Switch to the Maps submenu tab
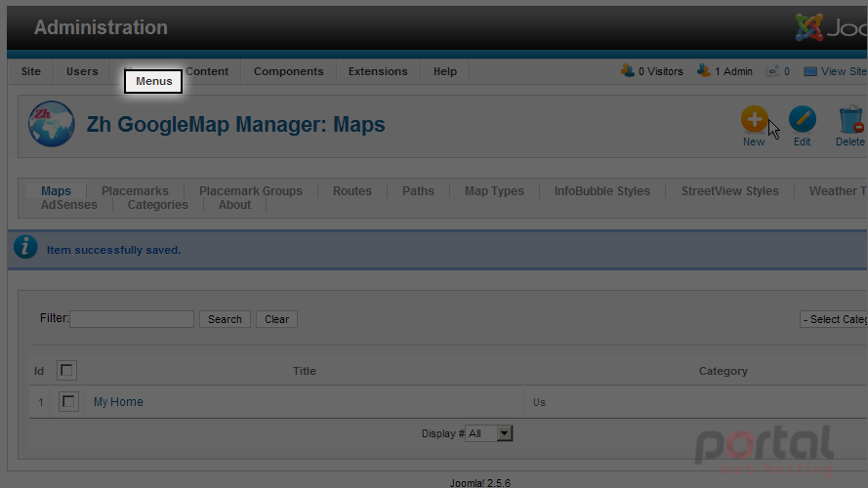 click(56, 191)
